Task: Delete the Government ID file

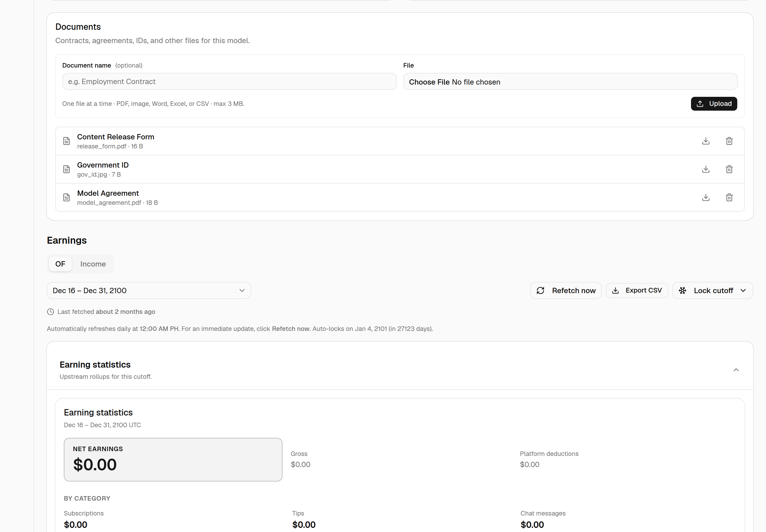Action: [x=729, y=169]
